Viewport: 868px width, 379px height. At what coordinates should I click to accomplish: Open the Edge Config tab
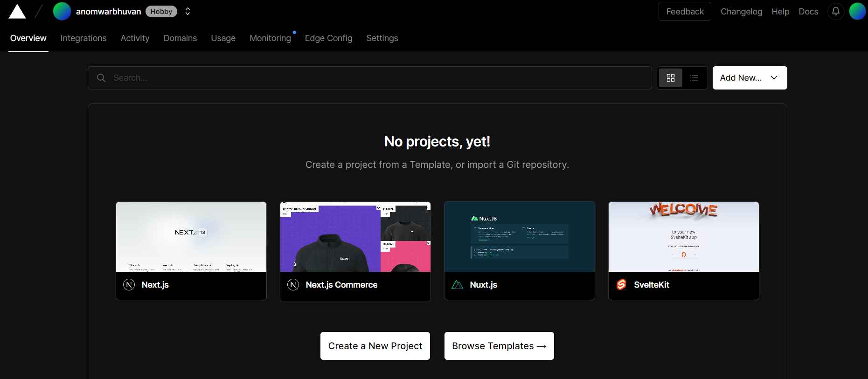click(329, 38)
